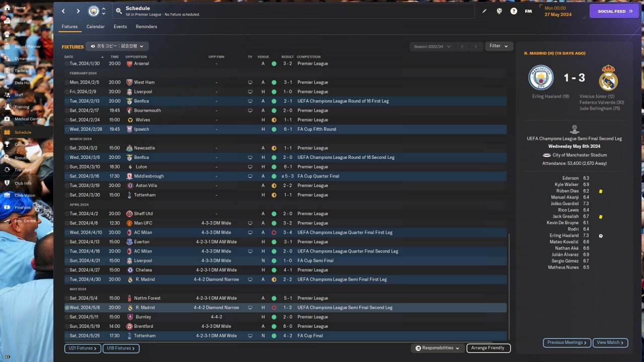Open the Social Feed panel
This screenshot has height=362, width=644.
pos(614,11)
